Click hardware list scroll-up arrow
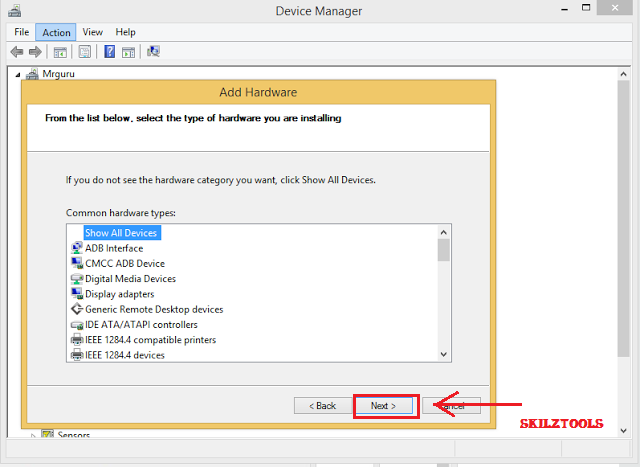The width and height of the screenshot is (640, 467). point(444,232)
